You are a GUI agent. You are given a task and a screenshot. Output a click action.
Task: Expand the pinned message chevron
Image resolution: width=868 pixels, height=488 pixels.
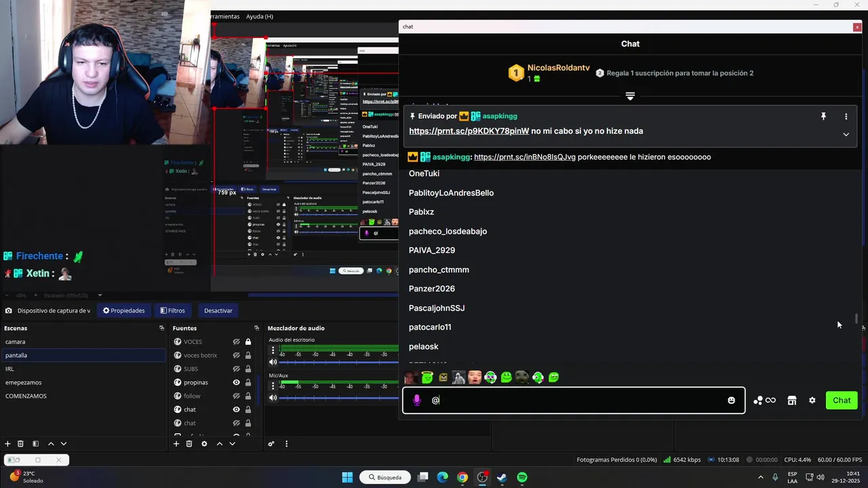pyautogui.click(x=846, y=134)
